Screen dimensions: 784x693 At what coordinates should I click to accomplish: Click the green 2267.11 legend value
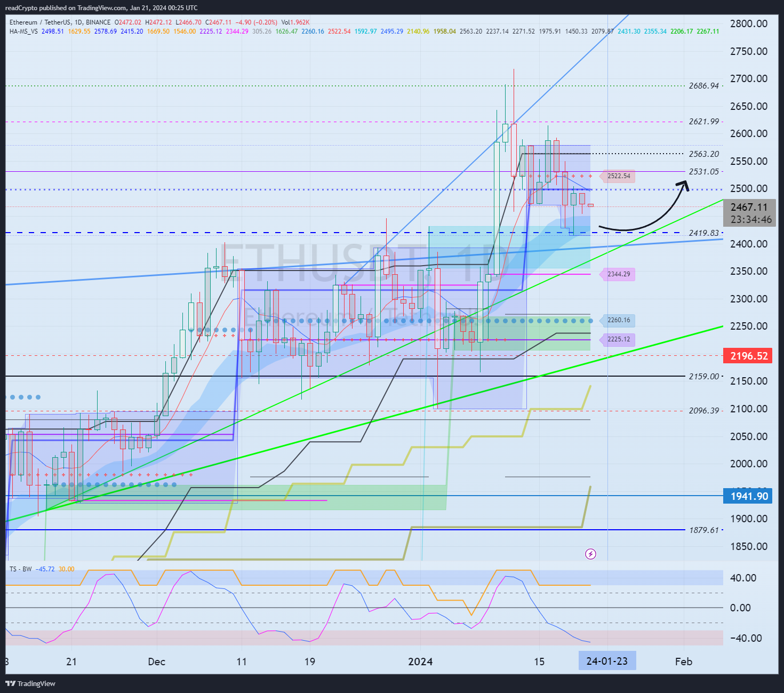[x=708, y=31]
